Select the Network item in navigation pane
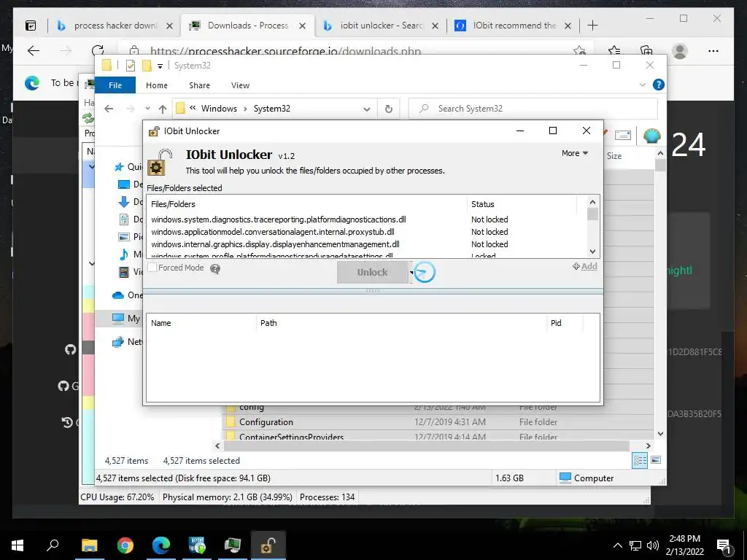This screenshot has width=747, height=560. click(127, 342)
